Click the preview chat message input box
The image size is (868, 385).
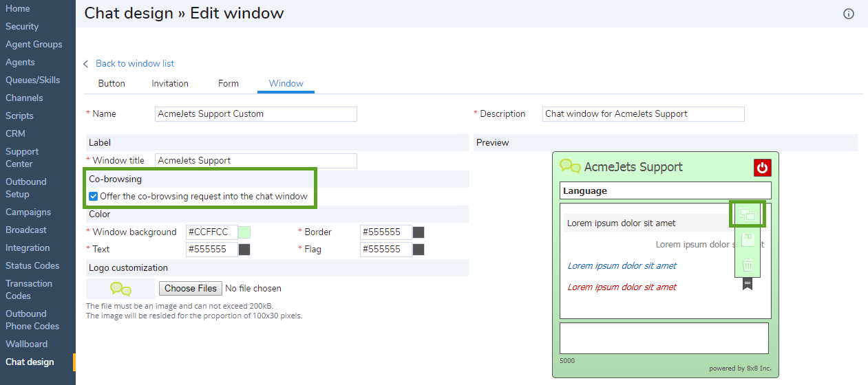point(664,338)
